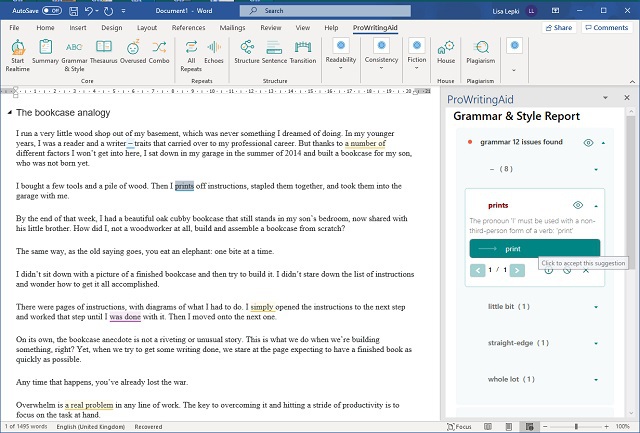The width and height of the screenshot is (640, 433).
Task: Redo the last action
Action: click(x=108, y=11)
